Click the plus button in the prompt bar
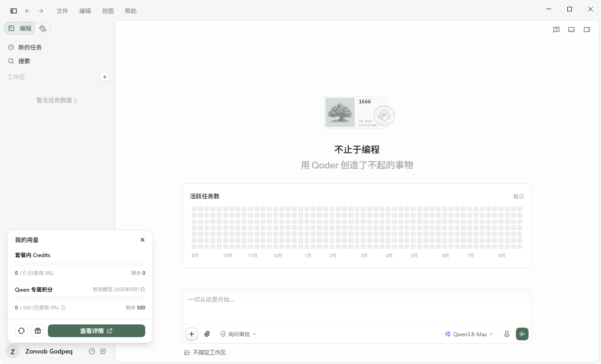Screen dimensions: 601x364 [192, 334]
